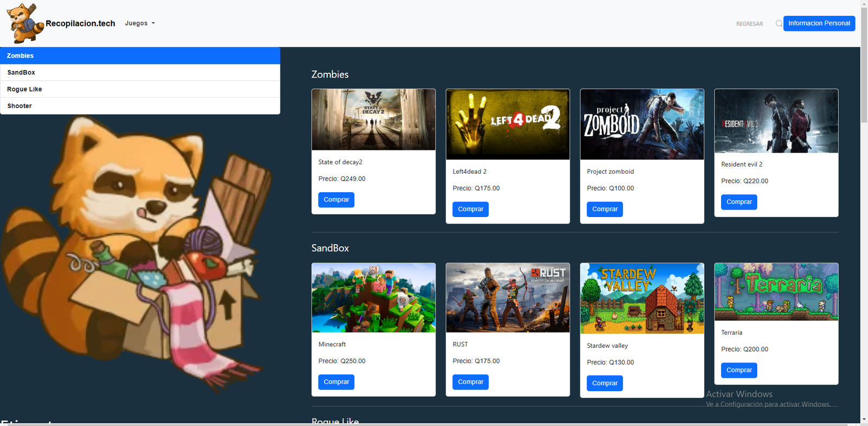Screen dimensions: 868x426
Task: Click the price Q200.00 text
Action: click(756, 349)
